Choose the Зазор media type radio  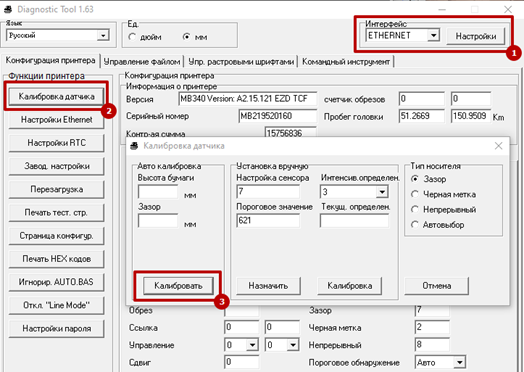tap(415, 179)
